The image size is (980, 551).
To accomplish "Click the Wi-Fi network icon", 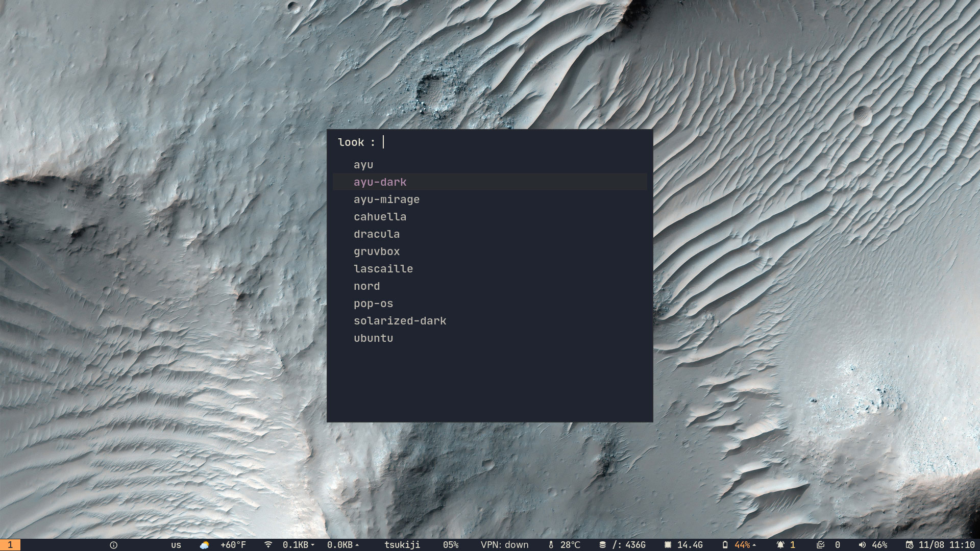I will tap(268, 545).
